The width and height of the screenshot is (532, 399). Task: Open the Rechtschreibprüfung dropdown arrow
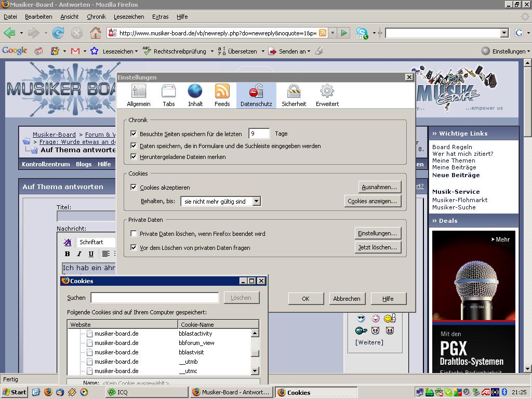coord(212,51)
